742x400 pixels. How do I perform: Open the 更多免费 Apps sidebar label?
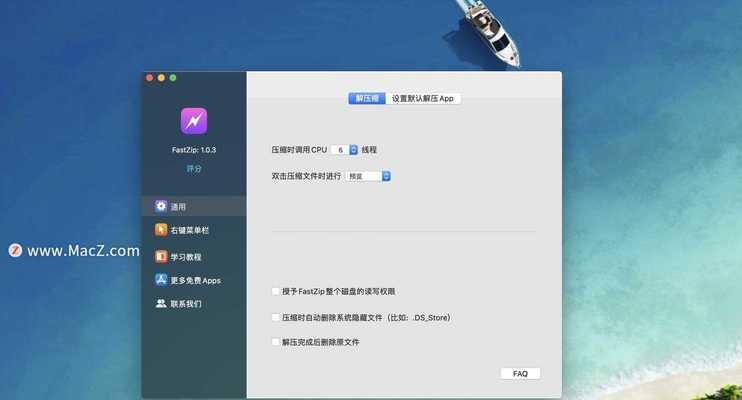tap(195, 280)
